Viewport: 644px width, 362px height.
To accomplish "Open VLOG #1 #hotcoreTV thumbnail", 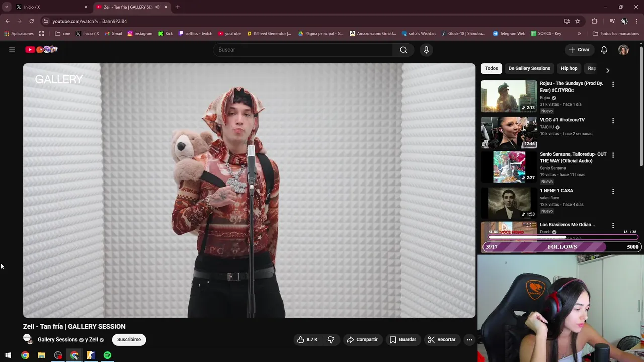I will coord(509,132).
